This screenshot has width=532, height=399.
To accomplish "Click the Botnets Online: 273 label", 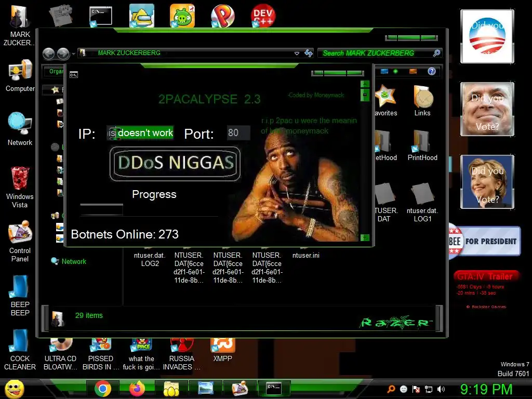I will click(x=125, y=234).
